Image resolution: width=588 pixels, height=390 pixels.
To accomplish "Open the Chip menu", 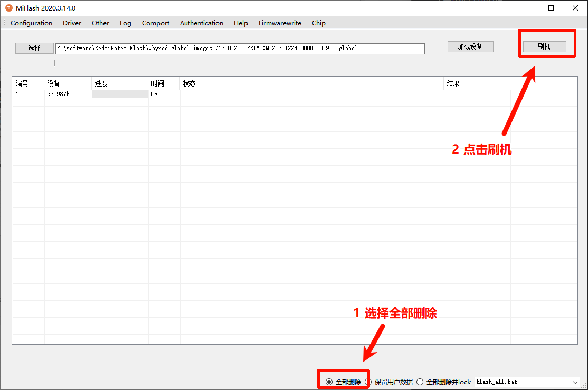I will click(318, 23).
